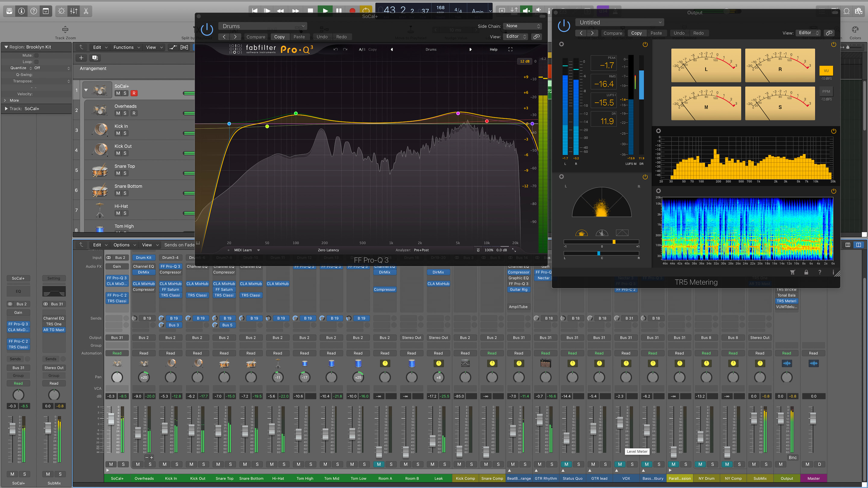Screen dimensions: 868x488
Task: Click the Pro-Q 3 link icon
Action: (x=536, y=37)
